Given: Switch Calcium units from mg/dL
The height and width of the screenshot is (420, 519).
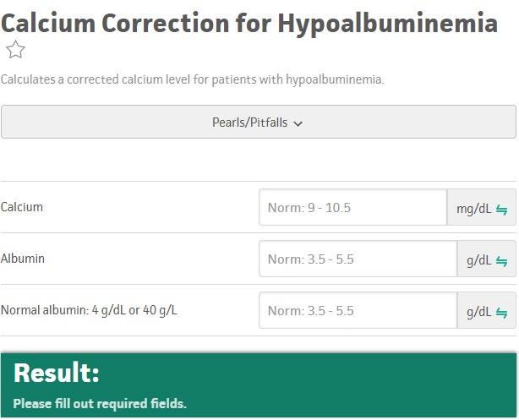Looking at the screenshot, I should tap(482, 207).
